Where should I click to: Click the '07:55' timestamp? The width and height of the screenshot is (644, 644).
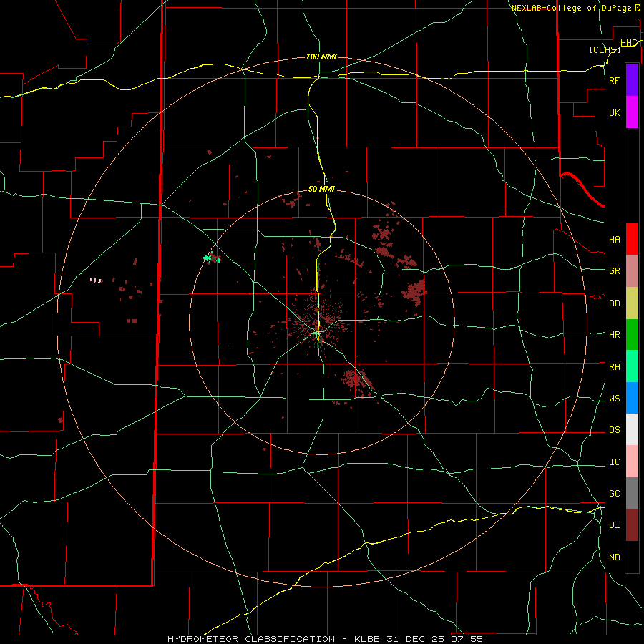point(466,639)
